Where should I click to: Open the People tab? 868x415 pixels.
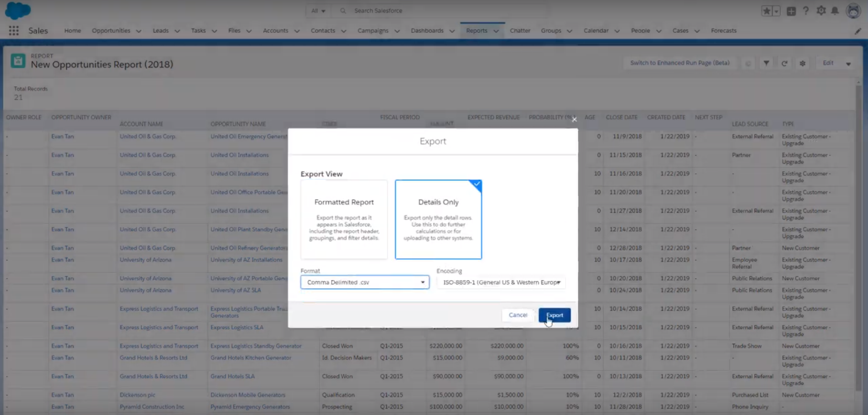tap(640, 30)
